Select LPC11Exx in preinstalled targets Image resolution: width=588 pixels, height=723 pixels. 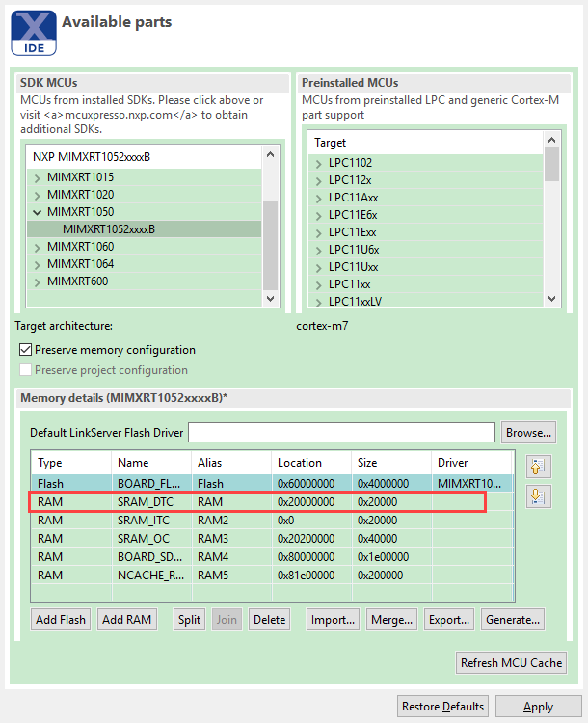pyautogui.click(x=353, y=232)
